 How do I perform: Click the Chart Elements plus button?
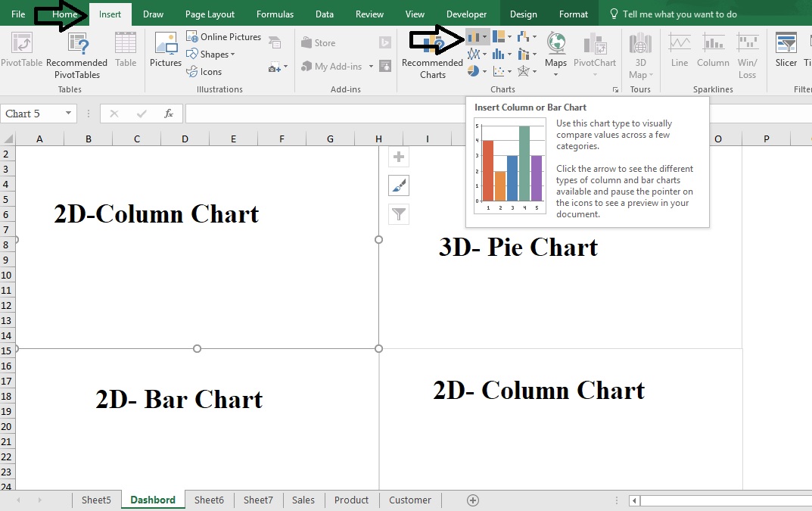pos(399,157)
